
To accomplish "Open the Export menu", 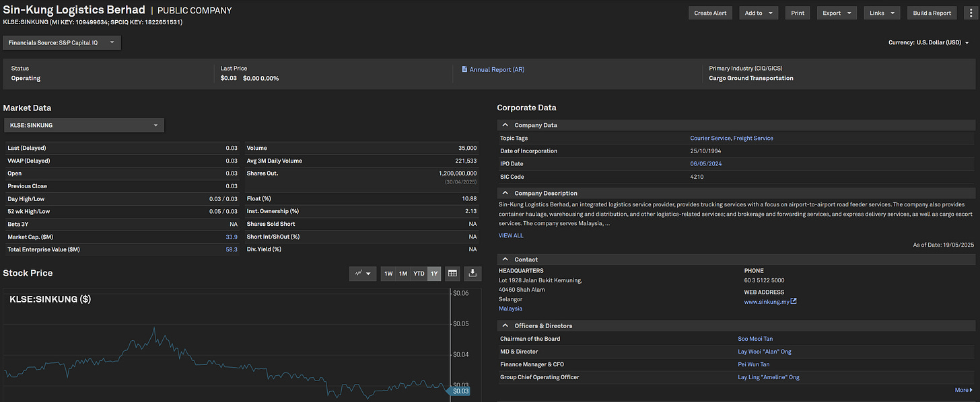I will point(837,13).
